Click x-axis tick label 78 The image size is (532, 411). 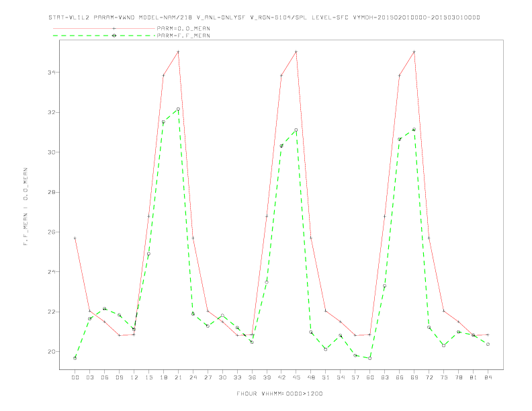tap(459, 377)
